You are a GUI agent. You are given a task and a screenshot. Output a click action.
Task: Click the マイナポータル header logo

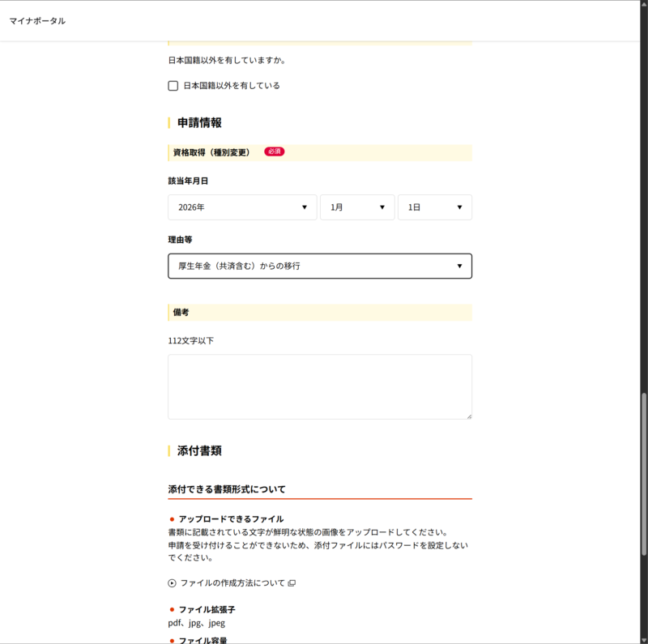click(x=37, y=21)
